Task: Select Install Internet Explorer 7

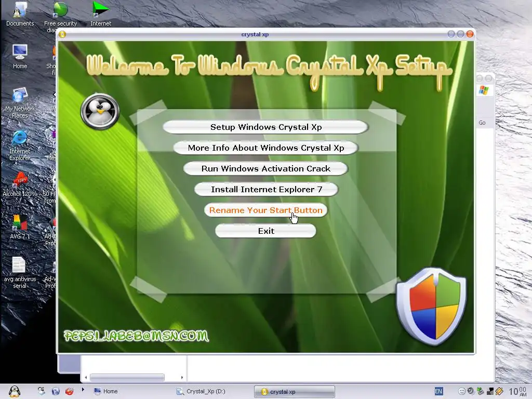Action: pos(267,189)
